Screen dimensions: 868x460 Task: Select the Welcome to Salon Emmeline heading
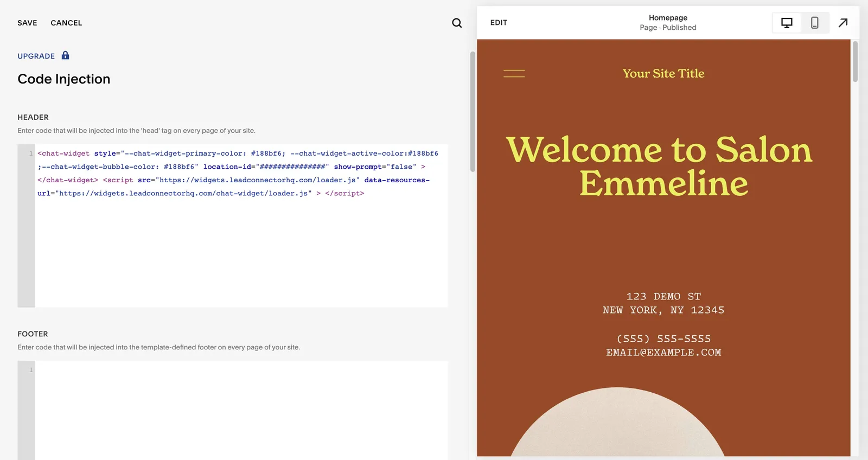pyautogui.click(x=660, y=166)
